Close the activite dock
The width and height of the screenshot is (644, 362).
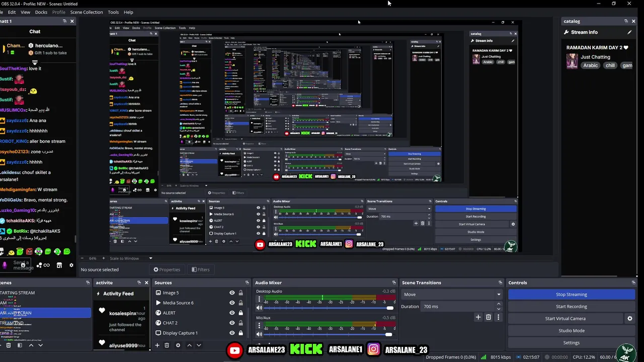tap(146, 283)
